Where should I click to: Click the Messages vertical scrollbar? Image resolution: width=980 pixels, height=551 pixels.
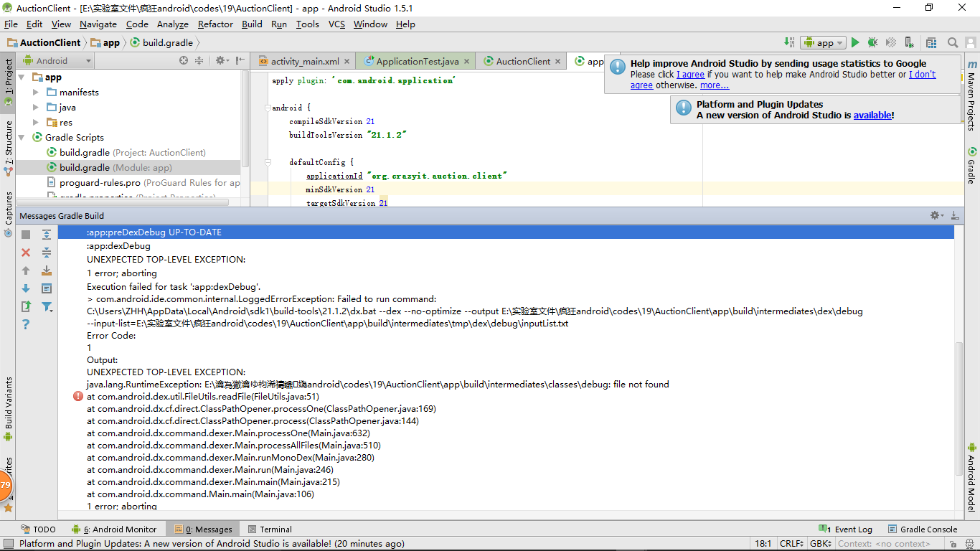[959, 408]
